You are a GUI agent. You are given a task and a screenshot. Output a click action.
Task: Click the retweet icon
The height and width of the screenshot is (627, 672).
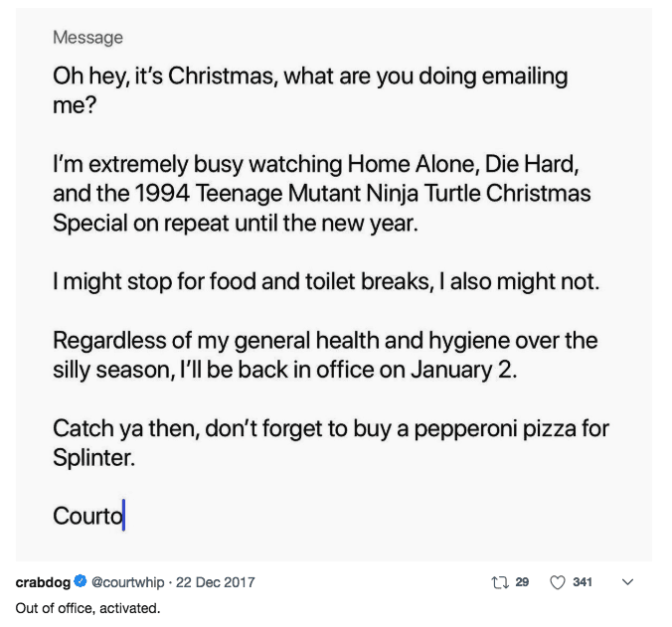(499, 582)
